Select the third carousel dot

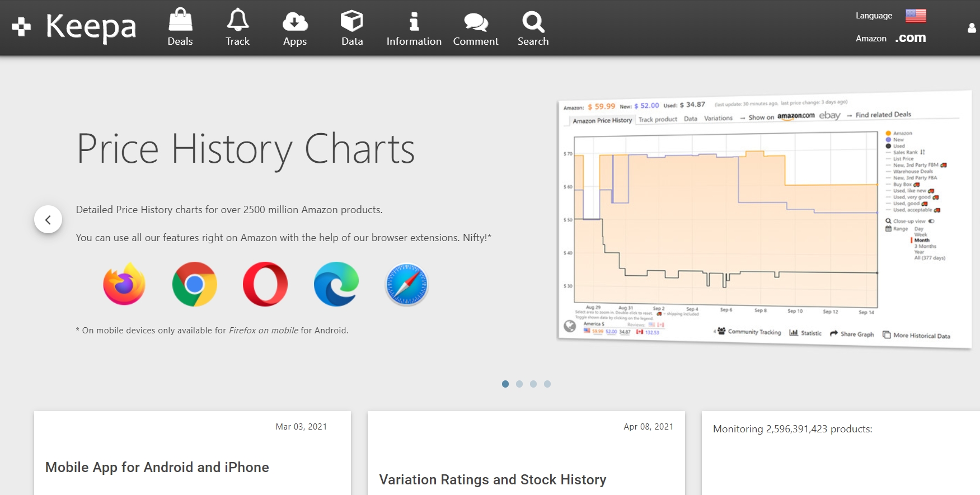coord(533,384)
